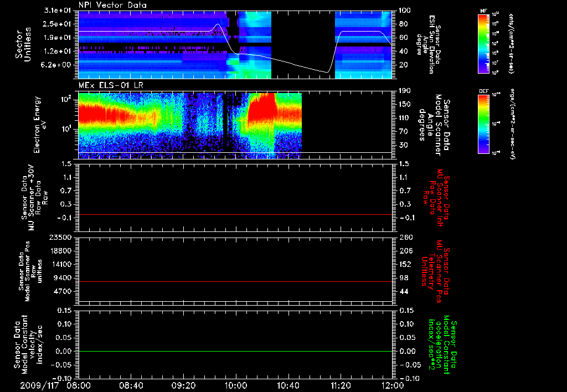Click the "4700" scanner position tick value
567x392 pixels.
point(62,291)
